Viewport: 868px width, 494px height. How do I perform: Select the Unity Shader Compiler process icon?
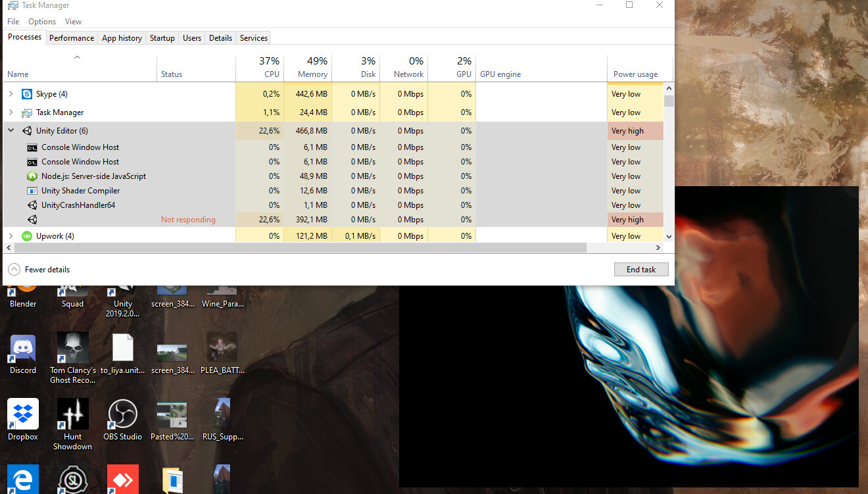[32, 190]
